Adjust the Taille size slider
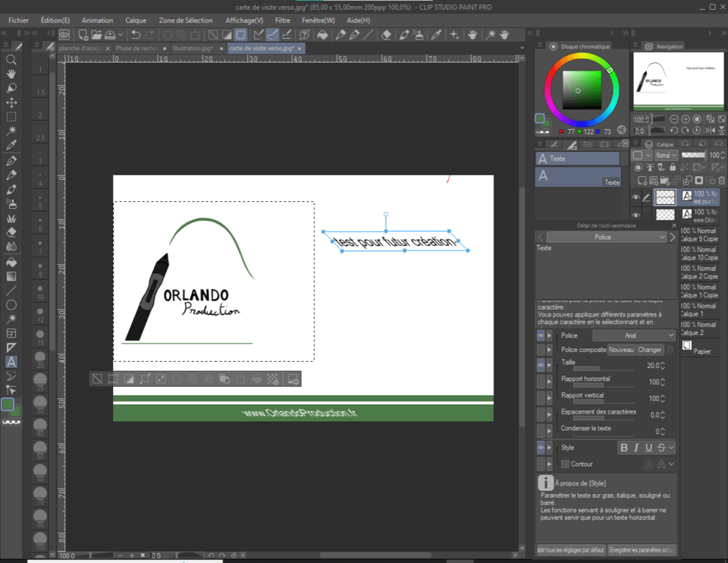This screenshot has width=728, height=563. (604, 369)
